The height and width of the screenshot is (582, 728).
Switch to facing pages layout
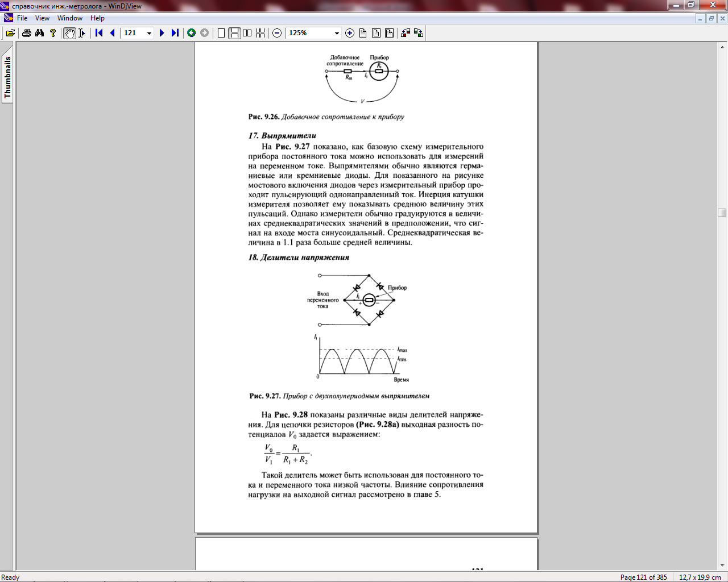(x=247, y=33)
